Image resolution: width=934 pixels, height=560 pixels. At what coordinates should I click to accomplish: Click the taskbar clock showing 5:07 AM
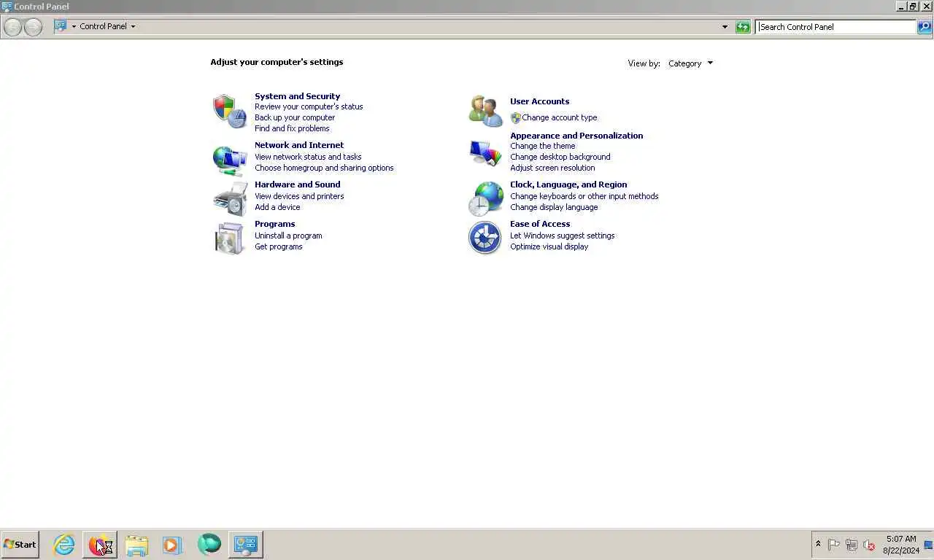(x=901, y=545)
